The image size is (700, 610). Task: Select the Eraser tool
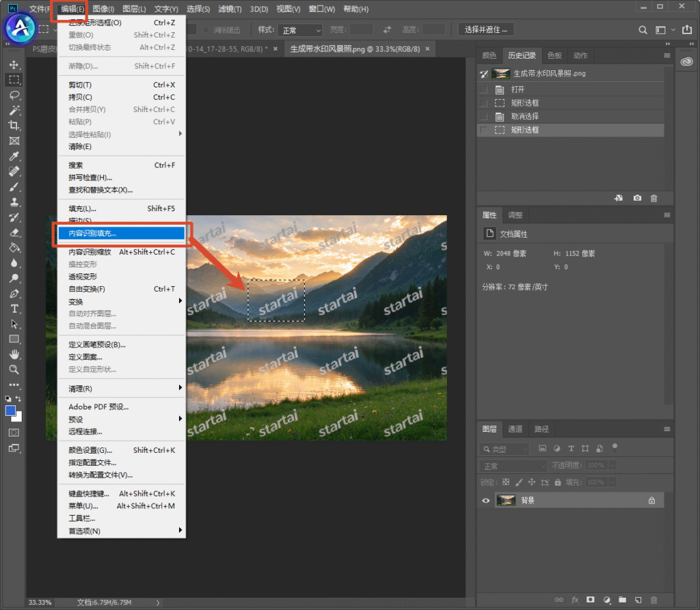tap(14, 232)
